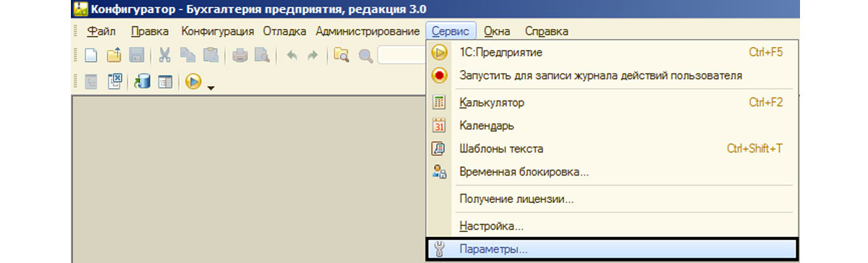868x263 pixels.
Task: Click the properties palette window icon
Action: tap(165, 82)
